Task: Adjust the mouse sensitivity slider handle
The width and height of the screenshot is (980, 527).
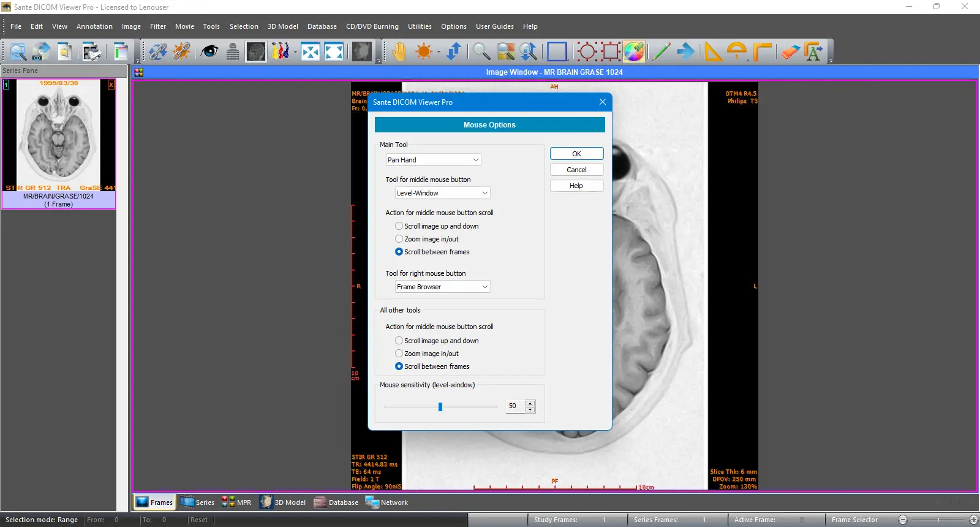Action: coord(440,407)
